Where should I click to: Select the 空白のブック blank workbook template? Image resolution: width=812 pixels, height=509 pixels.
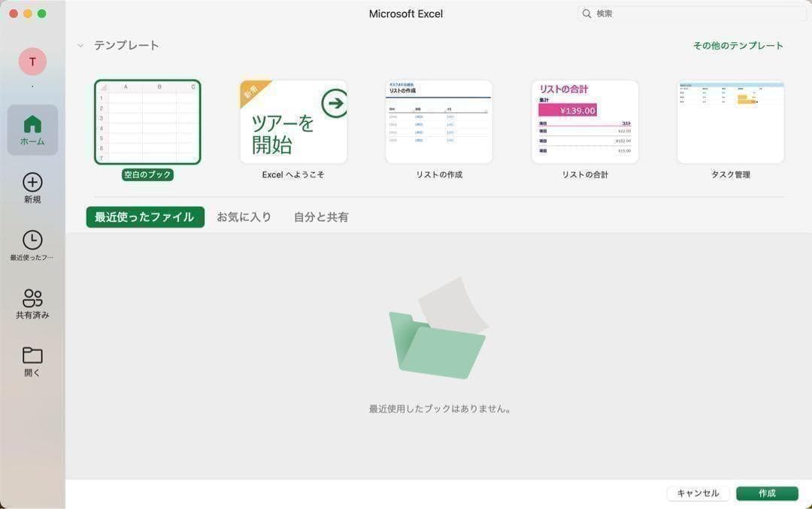147,122
